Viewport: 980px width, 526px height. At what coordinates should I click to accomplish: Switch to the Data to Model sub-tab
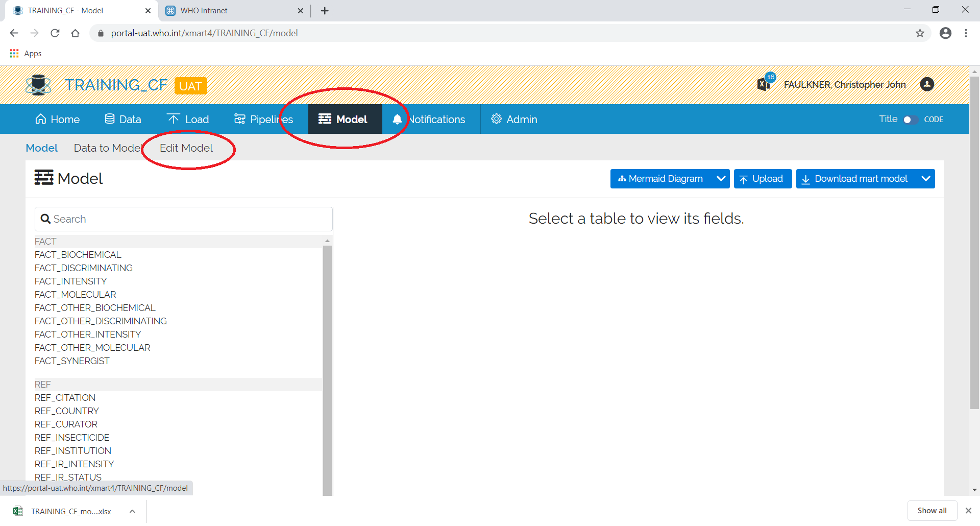[x=108, y=148]
